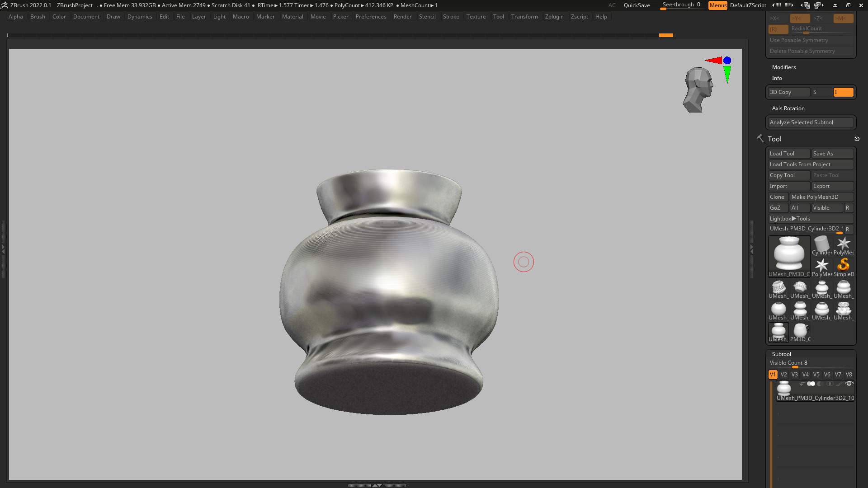Click the Tool palette hammer icon
This screenshot has width=868, height=488.
click(760, 139)
